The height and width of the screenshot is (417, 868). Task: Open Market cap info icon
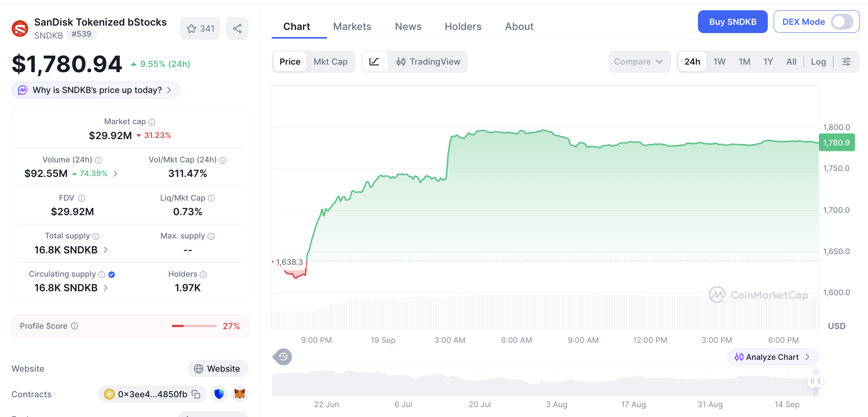coord(152,122)
